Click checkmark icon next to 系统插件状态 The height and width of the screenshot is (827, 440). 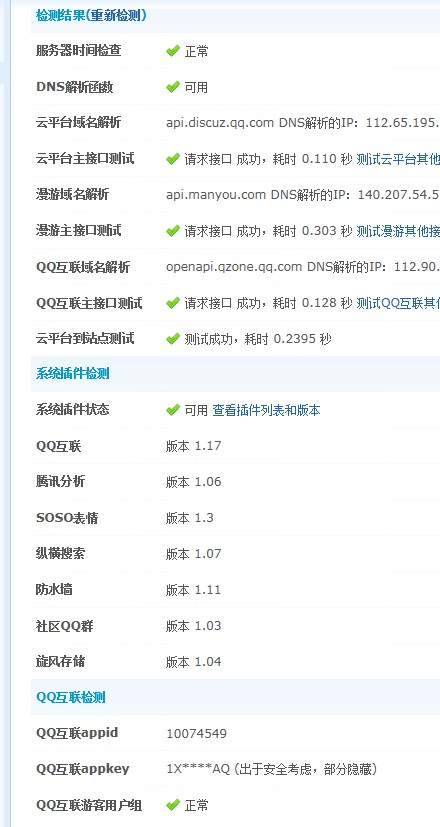coord(173,410)
